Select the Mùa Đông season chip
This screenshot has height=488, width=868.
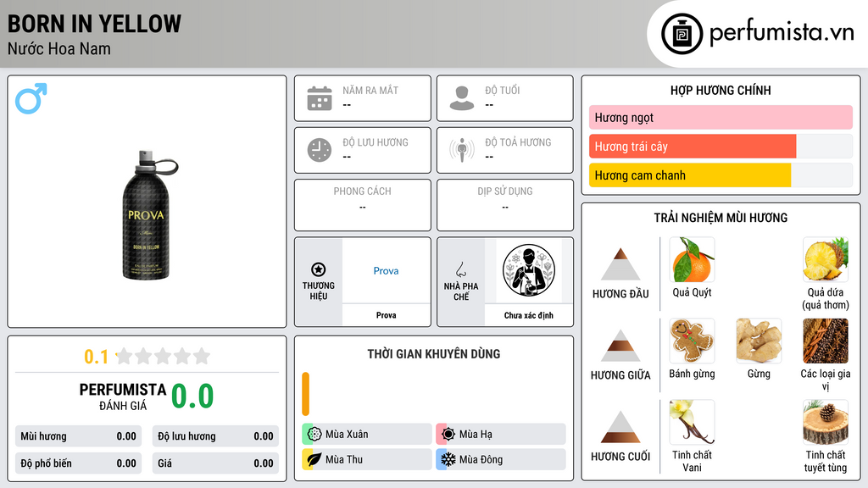tap(501, 459)
